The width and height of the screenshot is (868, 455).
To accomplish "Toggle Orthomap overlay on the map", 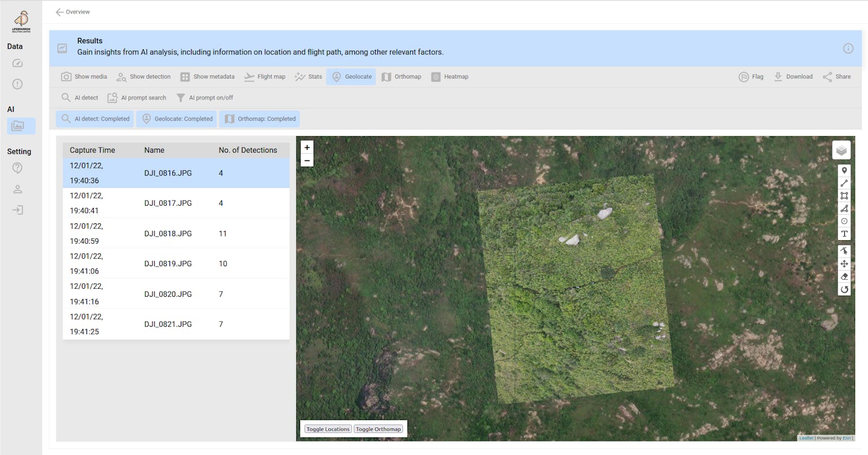I will tap(378, 429).
